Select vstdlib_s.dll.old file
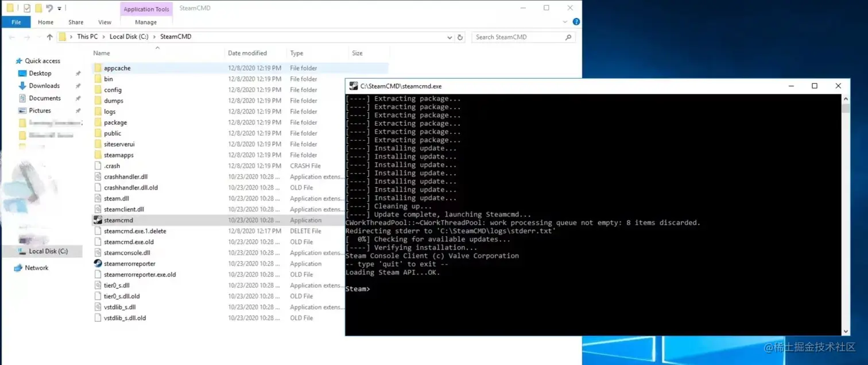The height and width of the screenshot is (365, 868). click(x=125, y=318)
